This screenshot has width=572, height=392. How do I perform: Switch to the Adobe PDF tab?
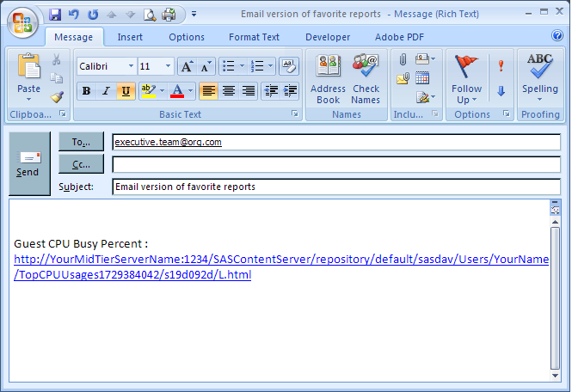coord(399,37)
